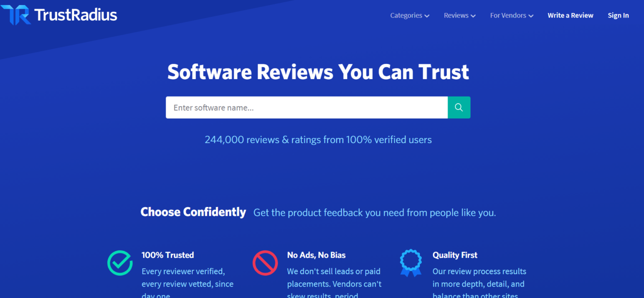Click the Software Reviews You Can Trust headline

tap(318, 72)
